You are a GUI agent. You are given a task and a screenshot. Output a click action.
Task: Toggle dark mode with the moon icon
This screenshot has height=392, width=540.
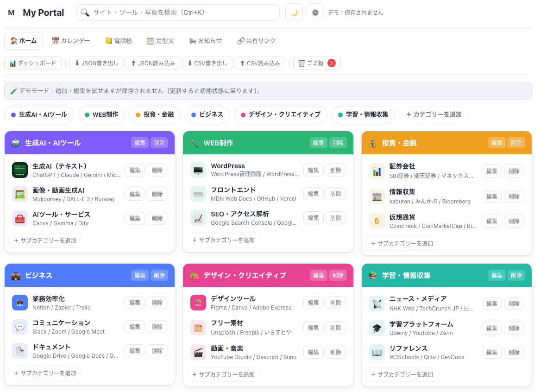(294, 13)
